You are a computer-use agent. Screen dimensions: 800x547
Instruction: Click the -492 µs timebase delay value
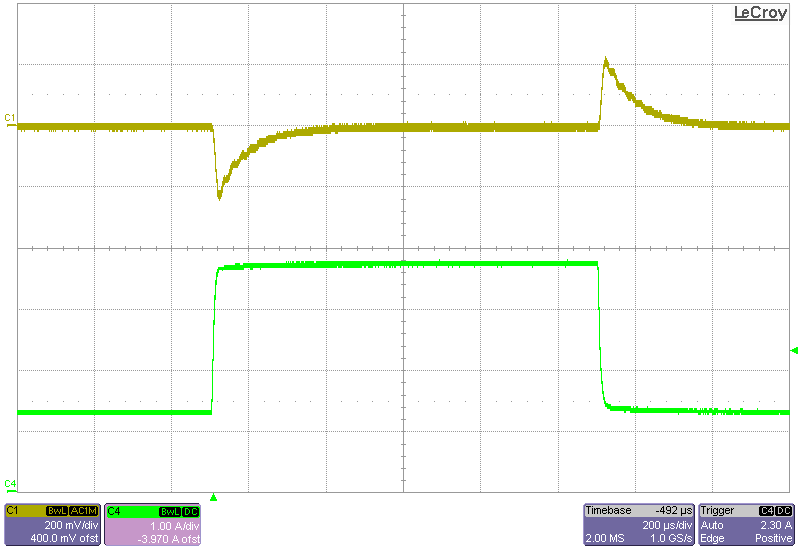(x=673, y=511)
